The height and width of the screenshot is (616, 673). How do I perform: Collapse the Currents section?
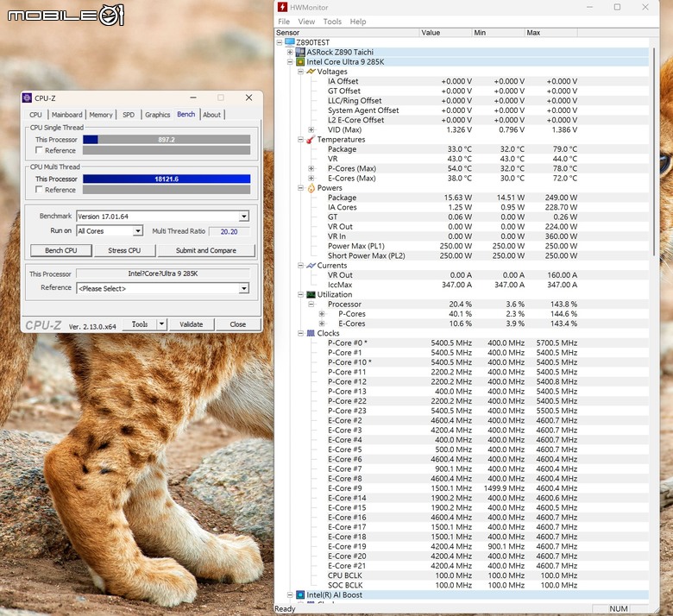300,266
